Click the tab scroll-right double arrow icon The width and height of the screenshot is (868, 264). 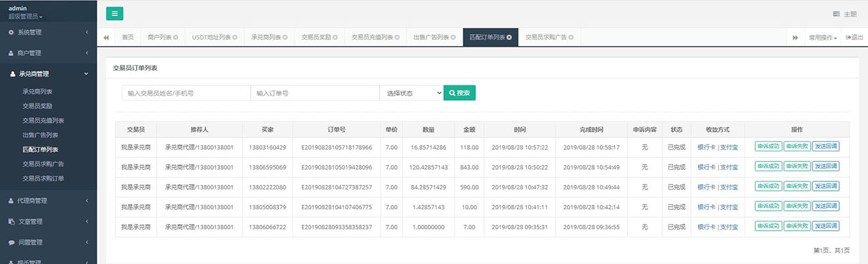(x=795, y=37)
